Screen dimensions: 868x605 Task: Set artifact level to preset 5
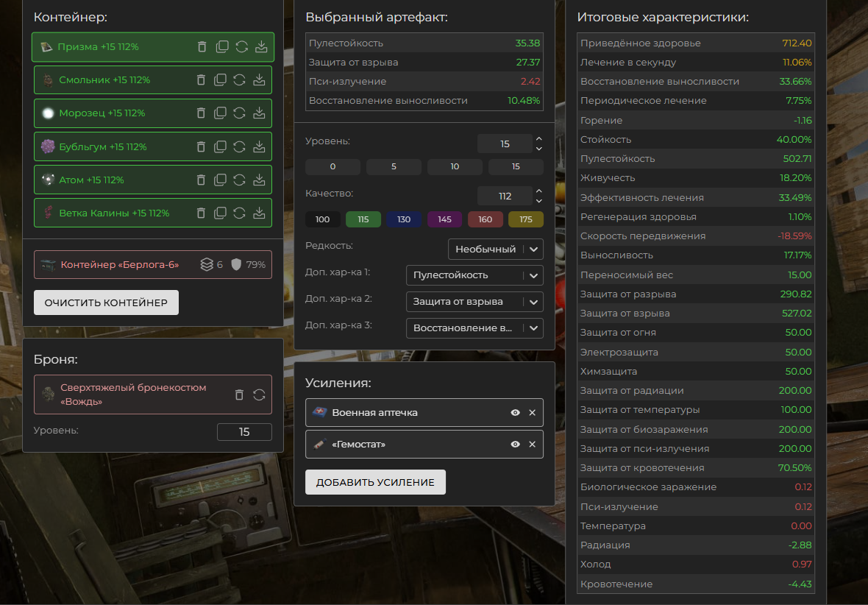tap(394, 167)
